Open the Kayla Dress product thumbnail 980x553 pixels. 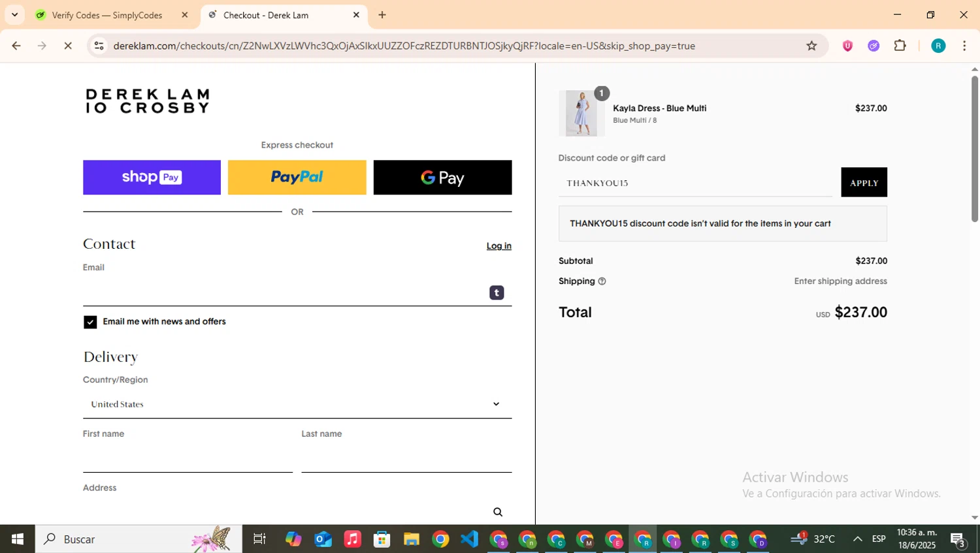click(581, 114)
